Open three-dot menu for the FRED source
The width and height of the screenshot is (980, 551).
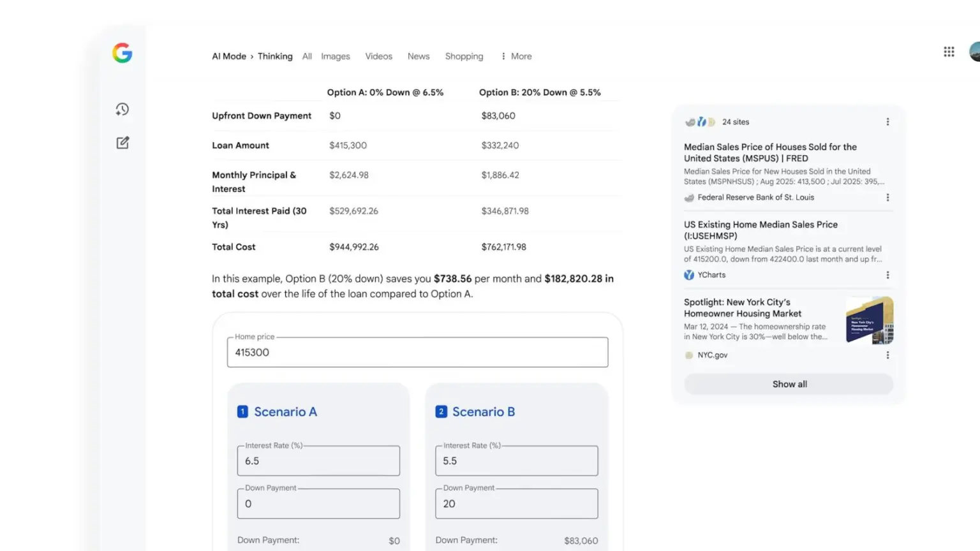(x=887, y=198)
